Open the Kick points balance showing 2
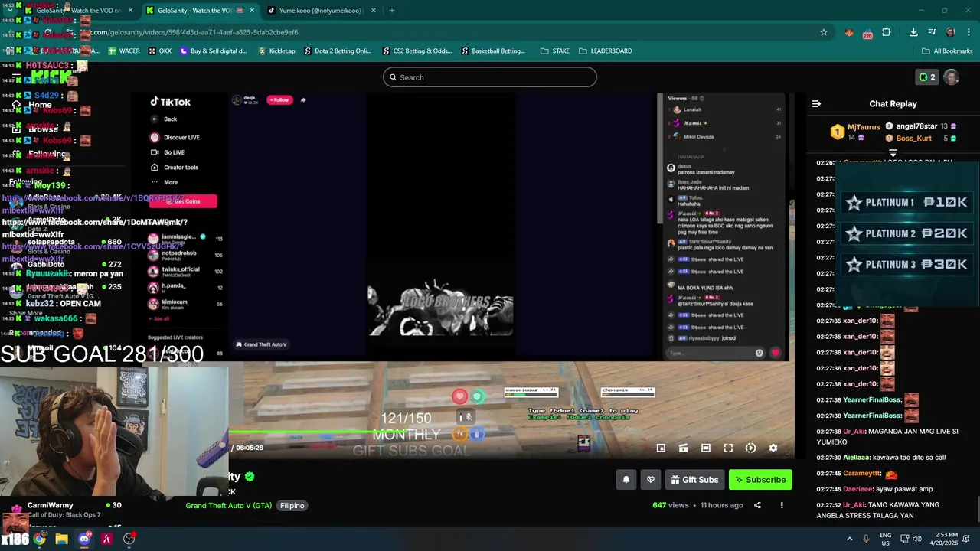 coord(926,77)
